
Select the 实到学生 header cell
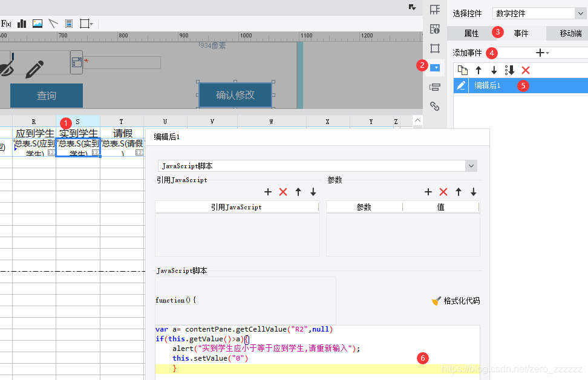pyautogui.click(x=78, y=133)
